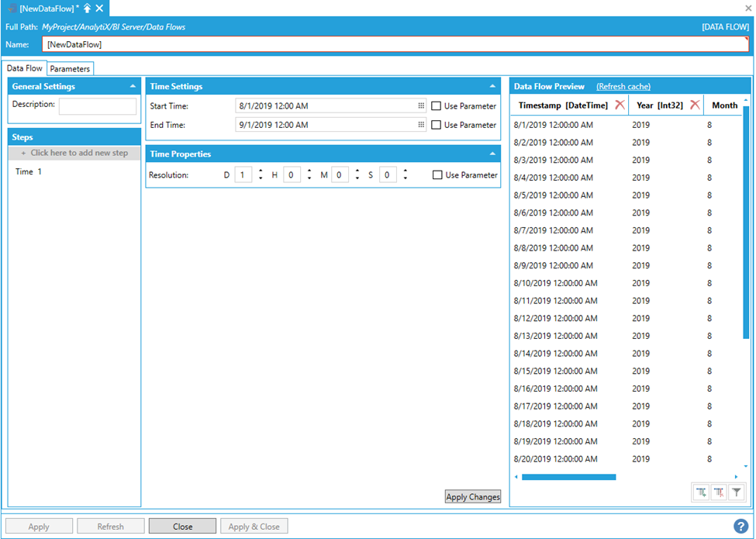
Task: Delete the Year column using red X
Action: pos(695,105)
